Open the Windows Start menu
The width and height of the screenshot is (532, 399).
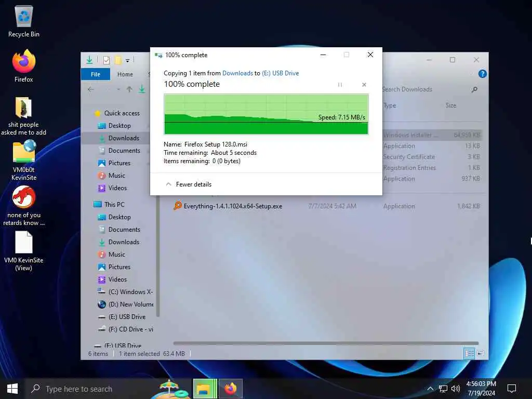click(12, 389)
